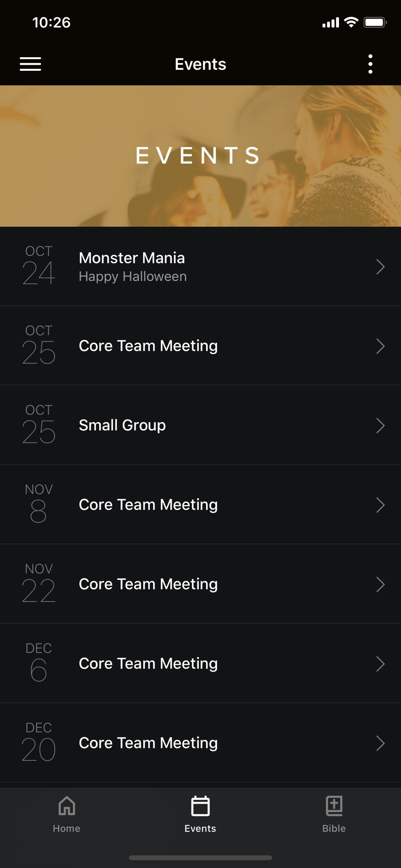The height and width of the screenshot is (868, 401).
Task: Select the Happy Halloween subtitle text
Action: [133, 276]
